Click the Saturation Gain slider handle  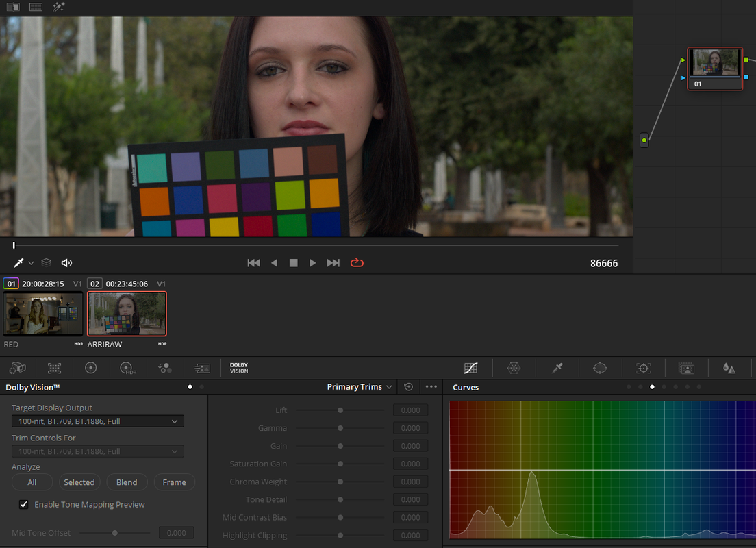340,464
